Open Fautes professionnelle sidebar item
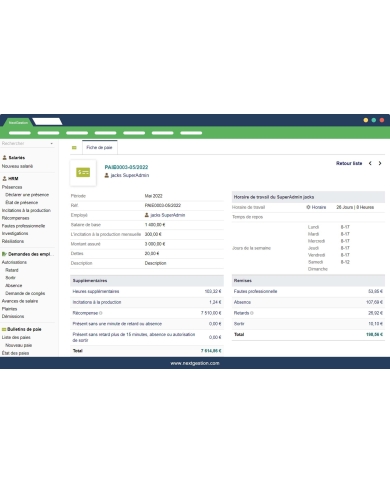Viewport: 390px width, 484px height. point(23,226)
